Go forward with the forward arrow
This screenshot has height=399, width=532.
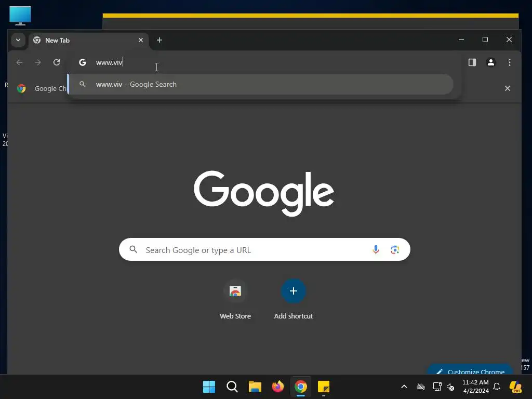(x=38, y=62)
